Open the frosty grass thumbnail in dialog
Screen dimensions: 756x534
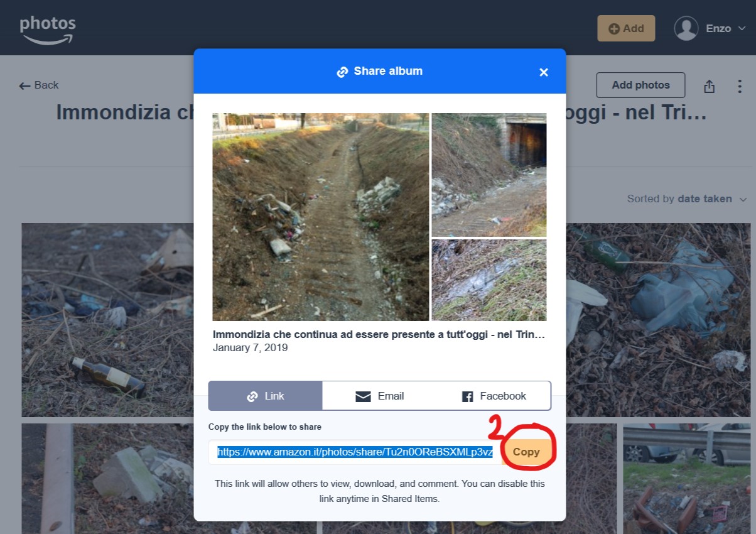pos(489,280)
